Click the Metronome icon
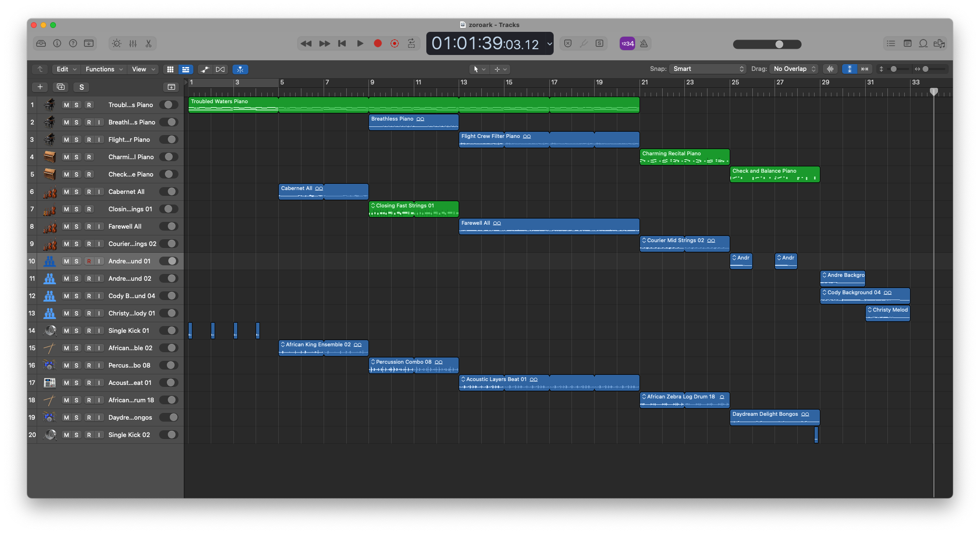This screenshot has width=980, height=534. click(644, 43)
